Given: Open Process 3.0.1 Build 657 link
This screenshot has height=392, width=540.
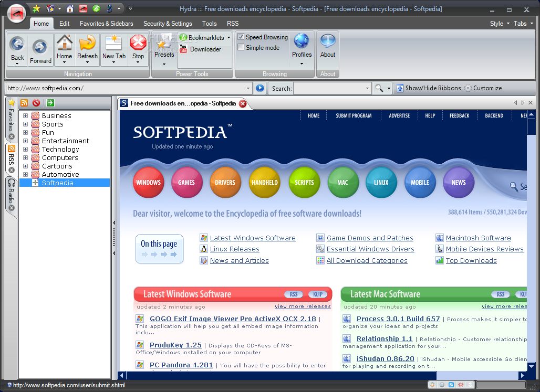Looking at the screenshot, I should (x=398, y=319).
